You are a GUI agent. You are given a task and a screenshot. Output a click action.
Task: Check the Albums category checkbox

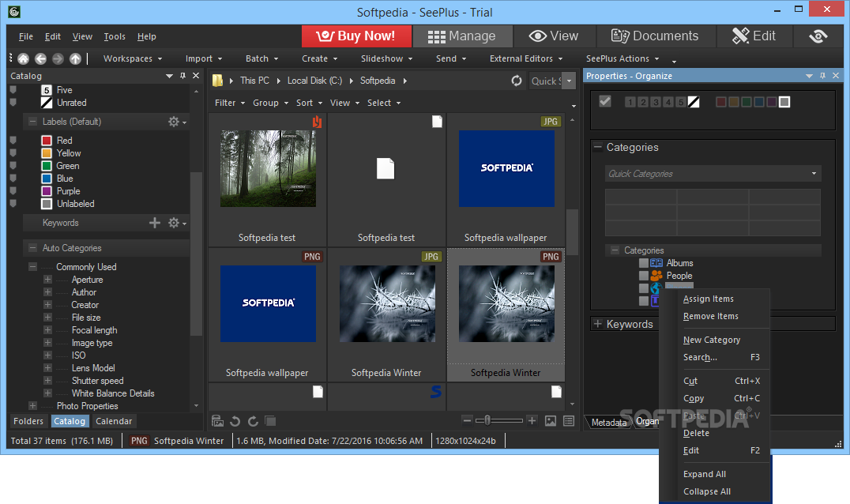click(644, 263)
